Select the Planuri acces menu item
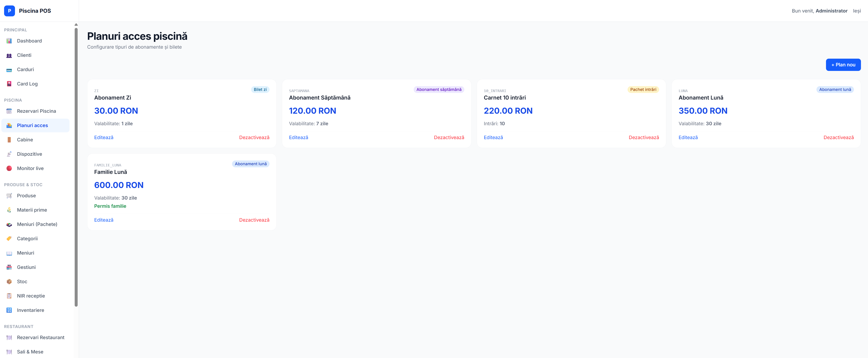 pyautogui.click(x=35, y=125)
